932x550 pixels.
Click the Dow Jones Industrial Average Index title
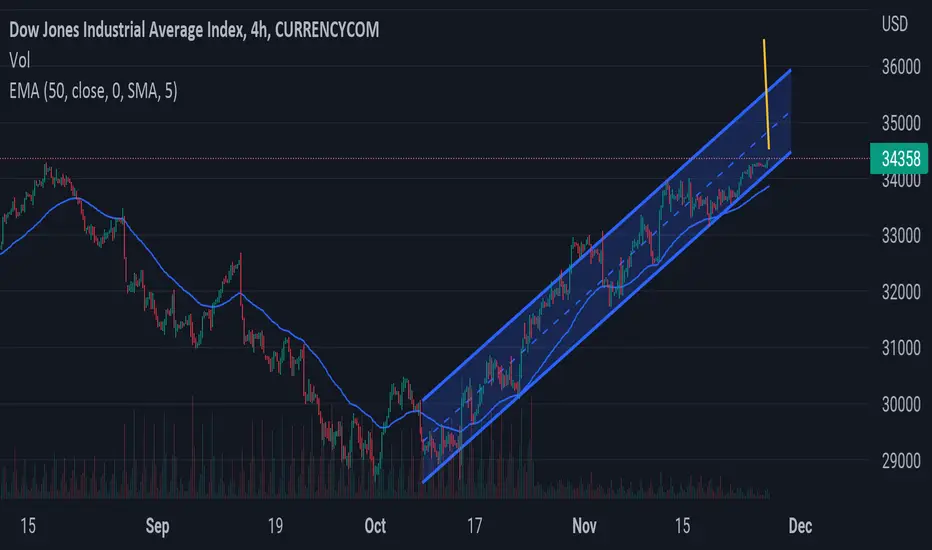194,30
